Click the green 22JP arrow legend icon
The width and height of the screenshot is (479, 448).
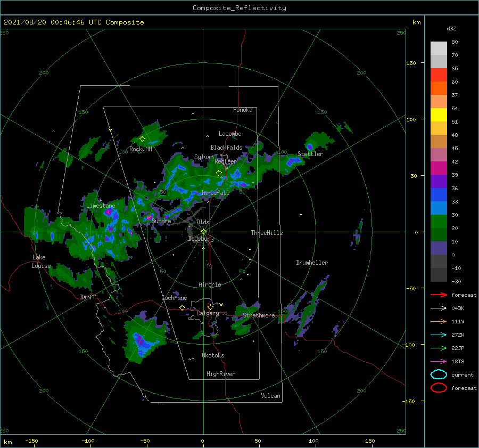(x=439, y=348)
